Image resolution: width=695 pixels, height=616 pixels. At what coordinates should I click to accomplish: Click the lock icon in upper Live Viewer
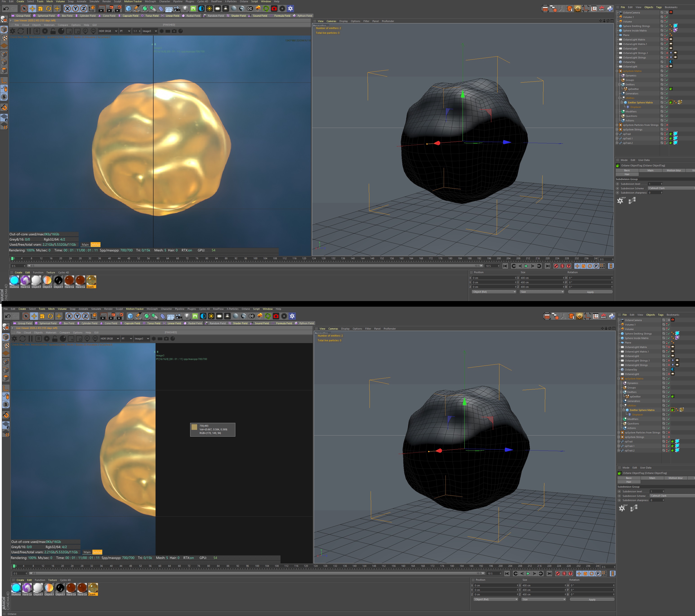click(x=53, y=31)
